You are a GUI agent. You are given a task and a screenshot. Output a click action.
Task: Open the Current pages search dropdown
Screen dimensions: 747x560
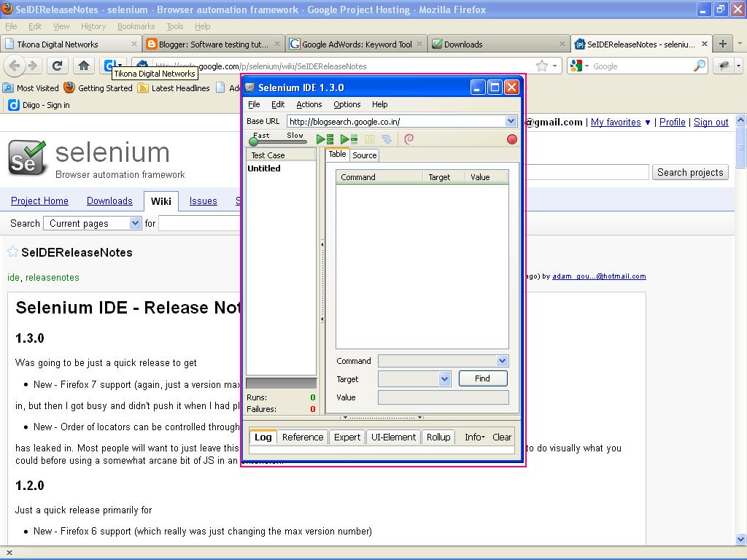93,223
